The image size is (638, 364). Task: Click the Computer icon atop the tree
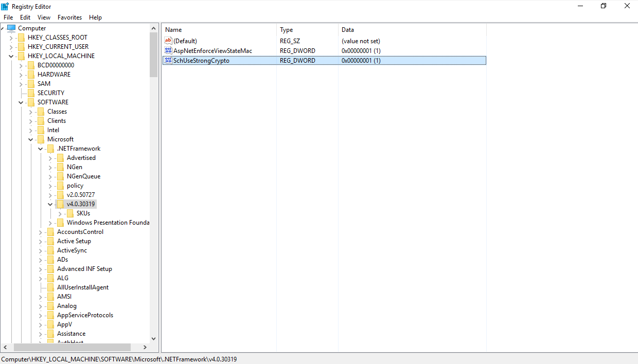11,28
